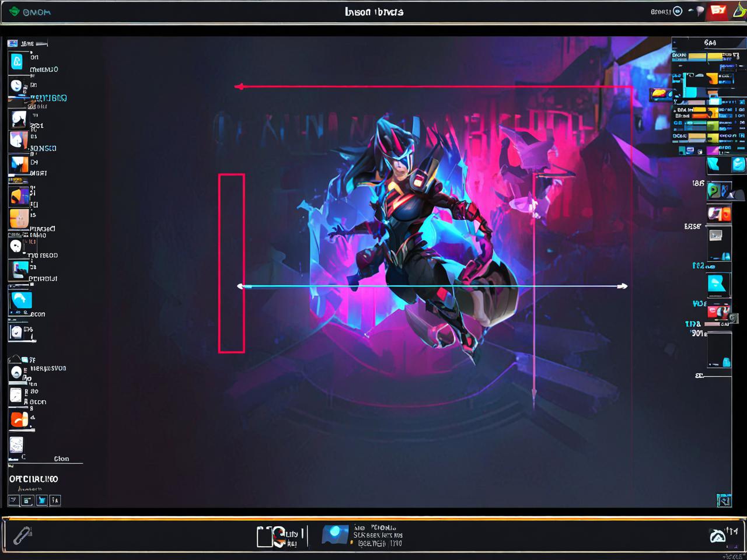This screenshot has height=560, width=747.
Task: Select the pale sketch icon at bottom of left sidebar
Action: pyautogui.click(x=16, y=445)
